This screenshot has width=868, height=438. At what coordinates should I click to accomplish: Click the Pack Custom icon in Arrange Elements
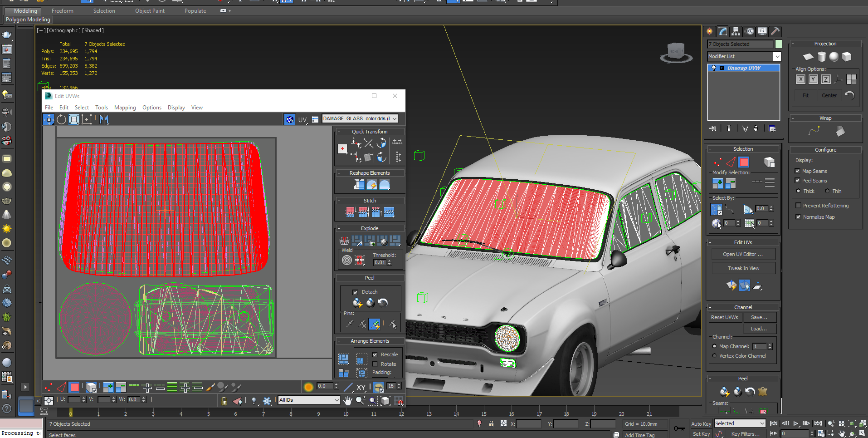[x=344, y=359]
